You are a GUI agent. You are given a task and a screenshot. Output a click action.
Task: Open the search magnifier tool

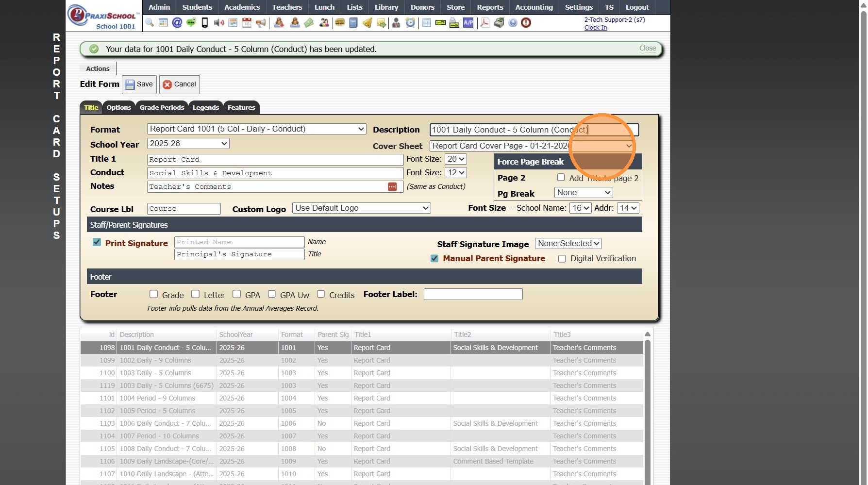[150, 23]
